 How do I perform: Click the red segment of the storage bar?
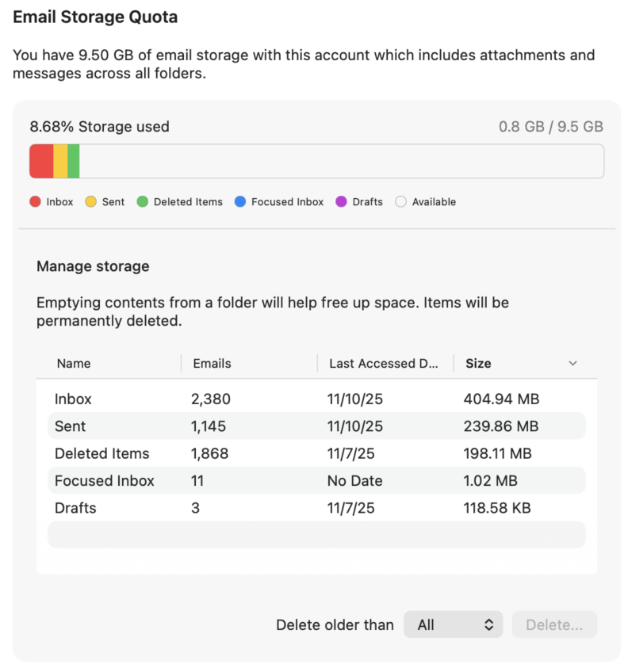coord(40,160)
